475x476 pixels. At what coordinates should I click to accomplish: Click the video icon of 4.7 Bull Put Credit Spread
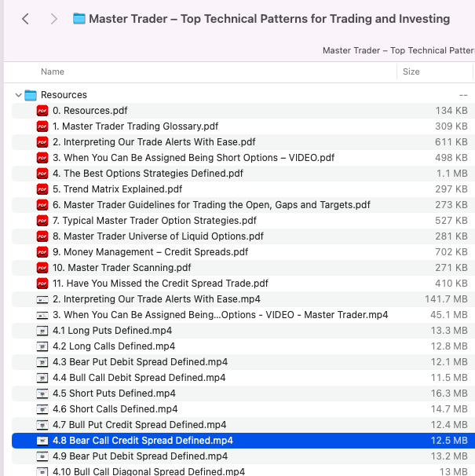point(42,425)
